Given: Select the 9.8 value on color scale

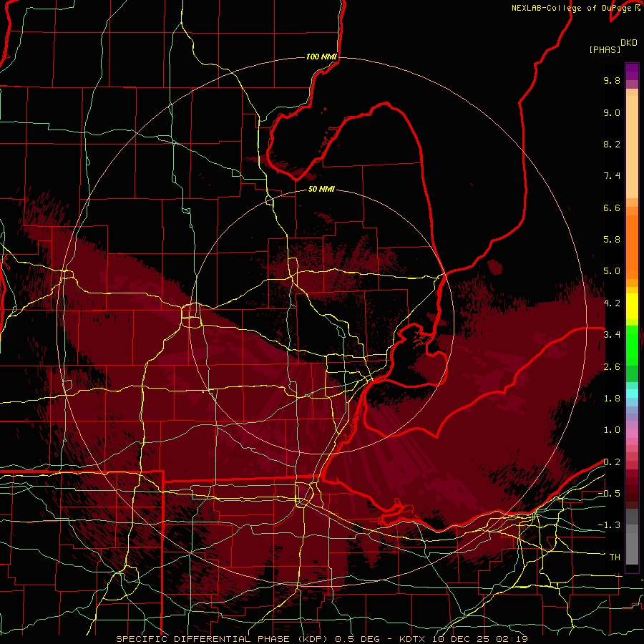Looking at the screenshot, I should click(x=612, y=80).
